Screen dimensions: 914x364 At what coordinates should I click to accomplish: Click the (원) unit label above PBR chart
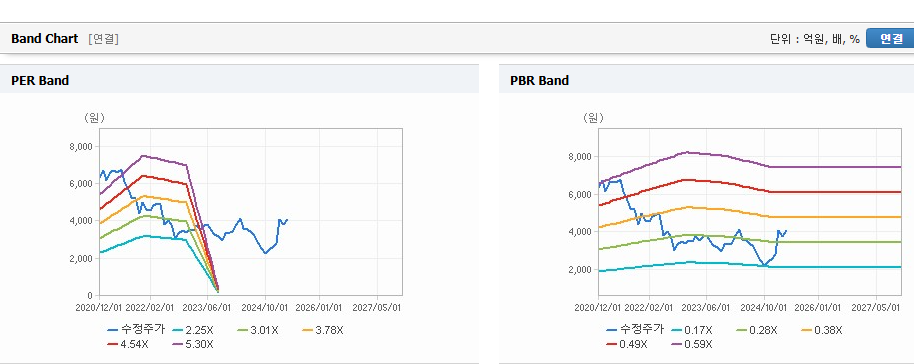pos(594,117)
